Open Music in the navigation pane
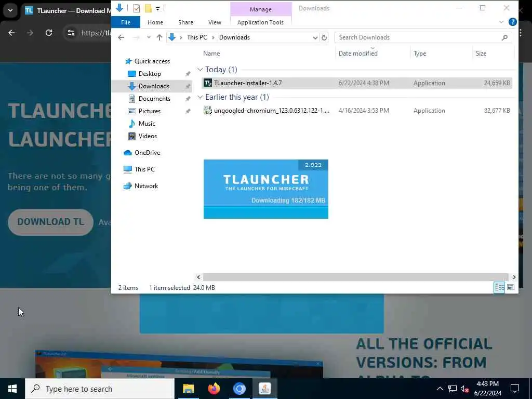This screenshot has height=399, width=532. pyautogui.click(x=147, y=124)
